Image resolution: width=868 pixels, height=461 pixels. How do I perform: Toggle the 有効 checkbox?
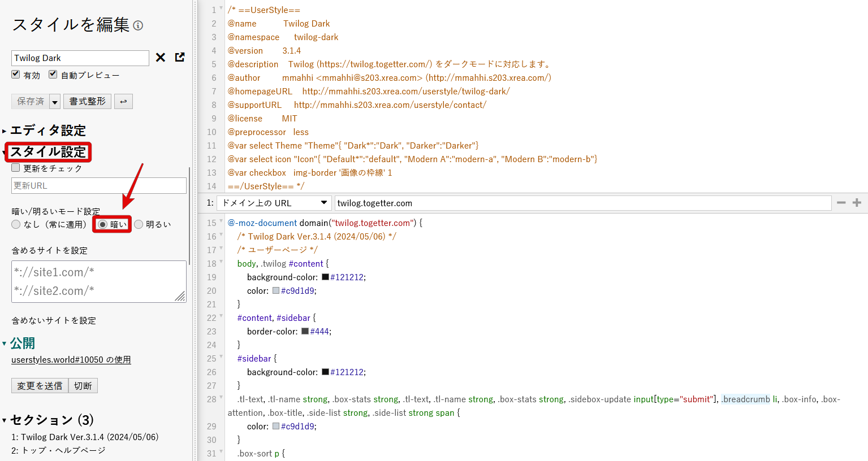coord(16,74)
